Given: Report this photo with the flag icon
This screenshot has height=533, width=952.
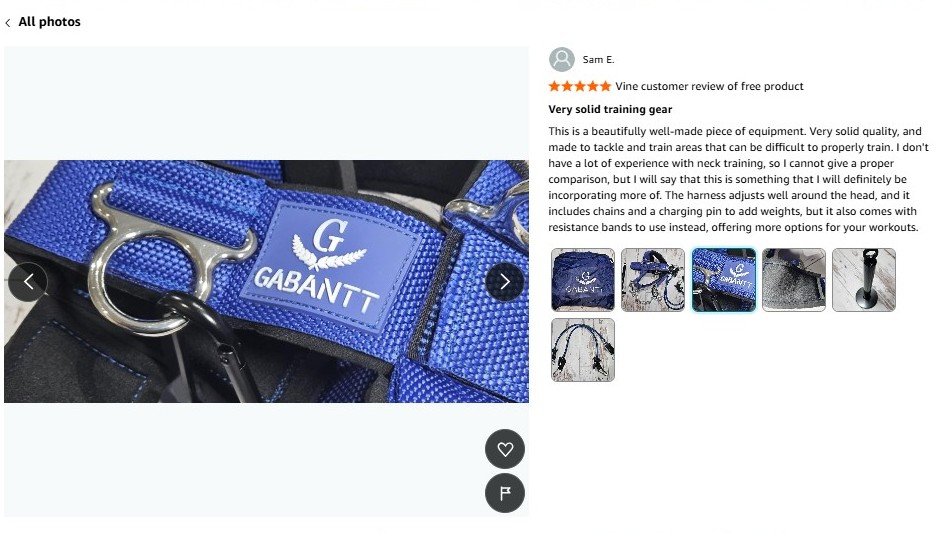Looking at the screenshot, I should (x=505, y=493).
